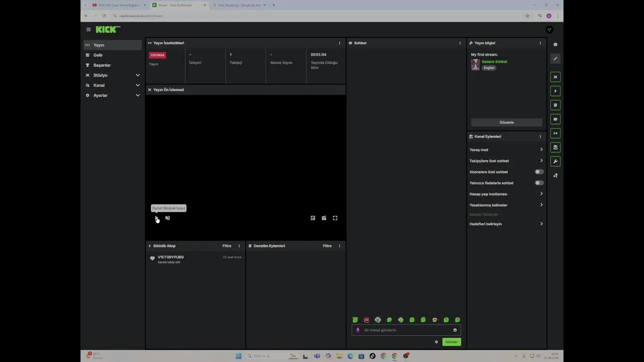Open Microsoft Edge from the taskbar

350,356
